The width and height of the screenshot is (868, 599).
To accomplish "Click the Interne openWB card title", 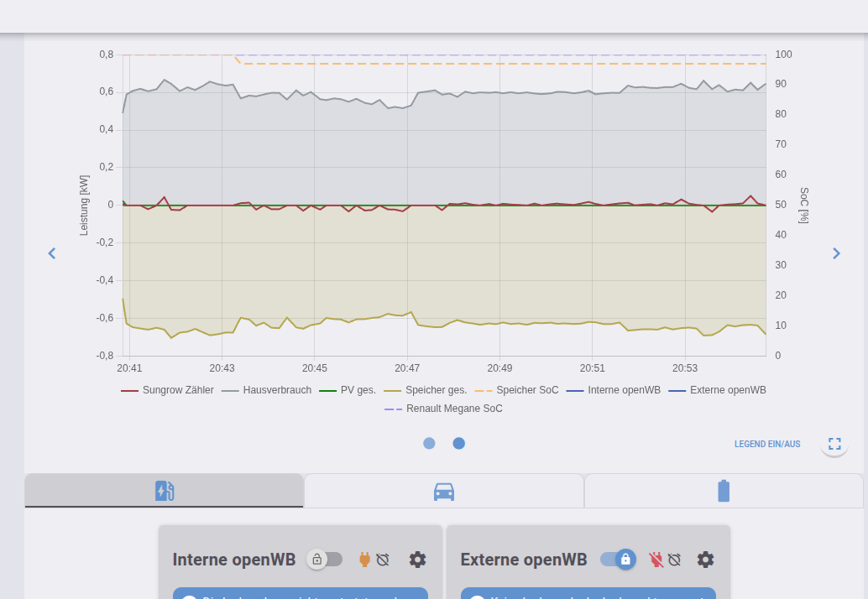I will (234, 560).
